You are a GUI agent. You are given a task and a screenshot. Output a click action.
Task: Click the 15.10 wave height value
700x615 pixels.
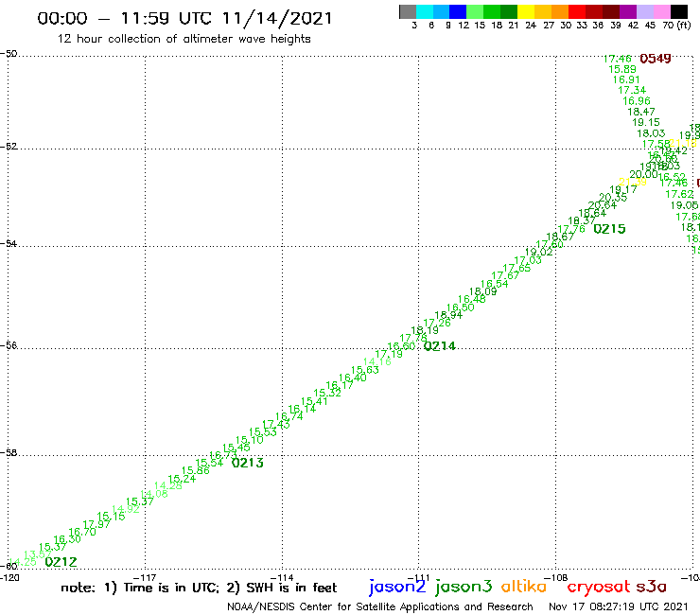[250, 440]
